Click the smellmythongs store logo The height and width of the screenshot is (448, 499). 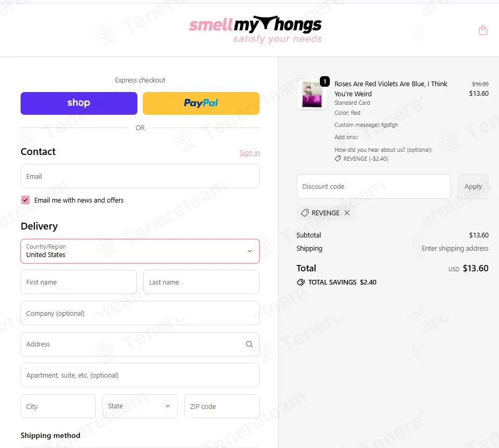coord(255,29)
